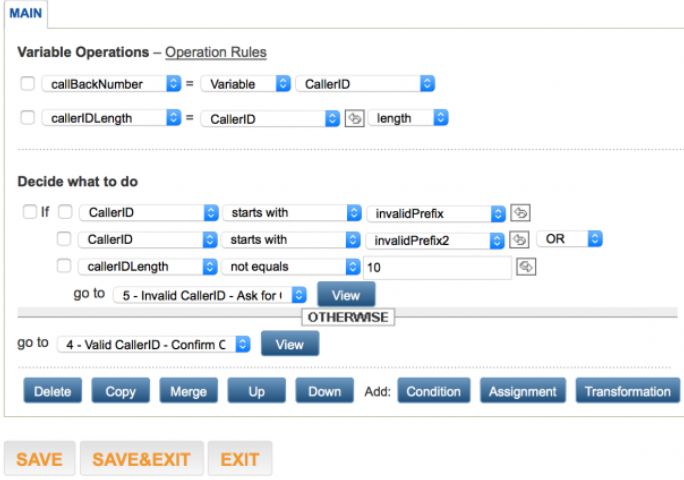Open the OR logical operator dropdown

coord(569,239)
